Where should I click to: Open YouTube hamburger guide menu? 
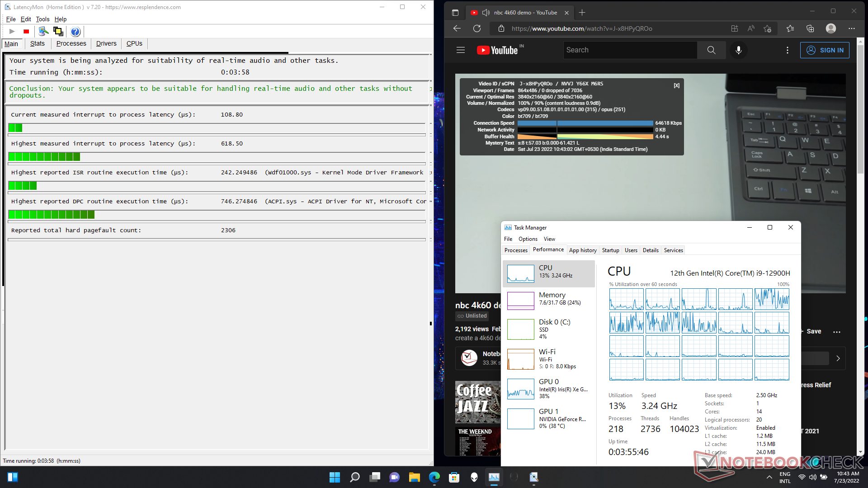(460, 50)
